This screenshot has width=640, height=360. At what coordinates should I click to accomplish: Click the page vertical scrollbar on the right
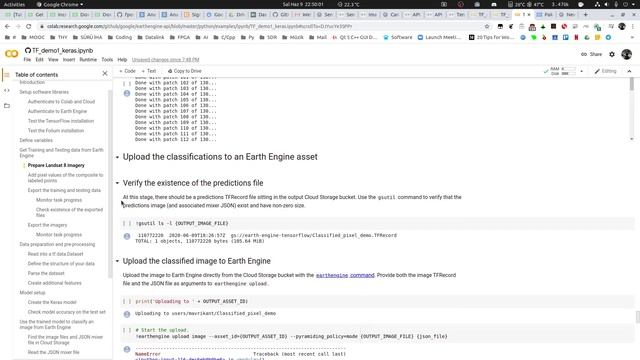coord(638,317)
